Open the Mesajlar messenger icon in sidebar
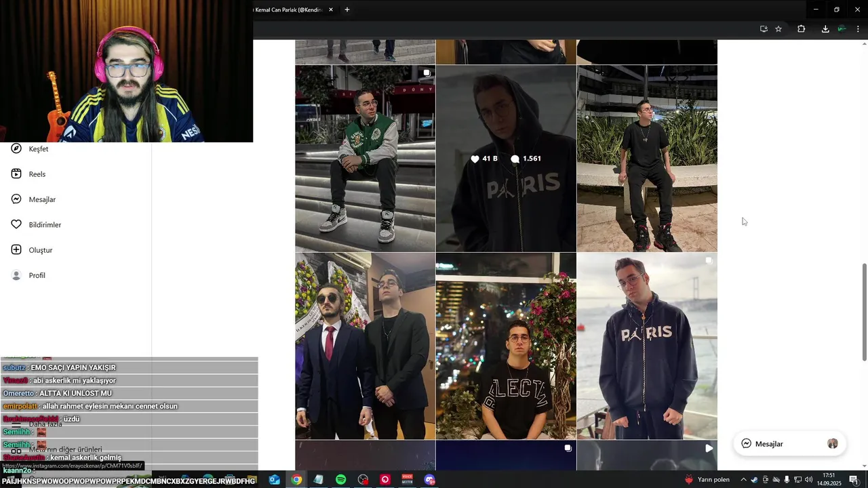This screenshot has height=488, width=868. pyautogui.click(x=16, y=199)
